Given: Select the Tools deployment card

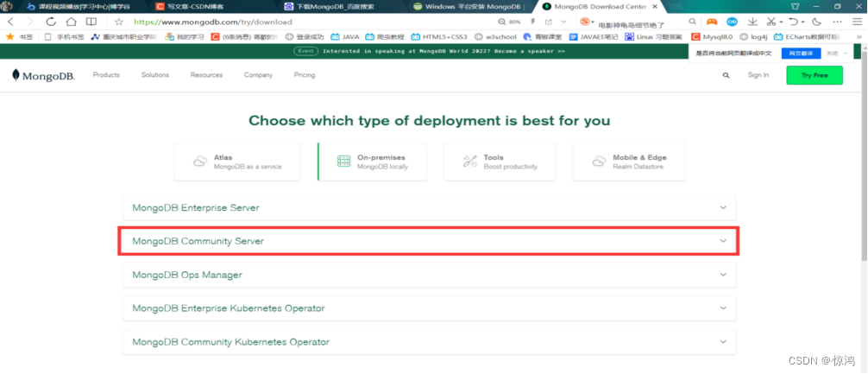Looking at the screenshot, I should click(500, 162).
